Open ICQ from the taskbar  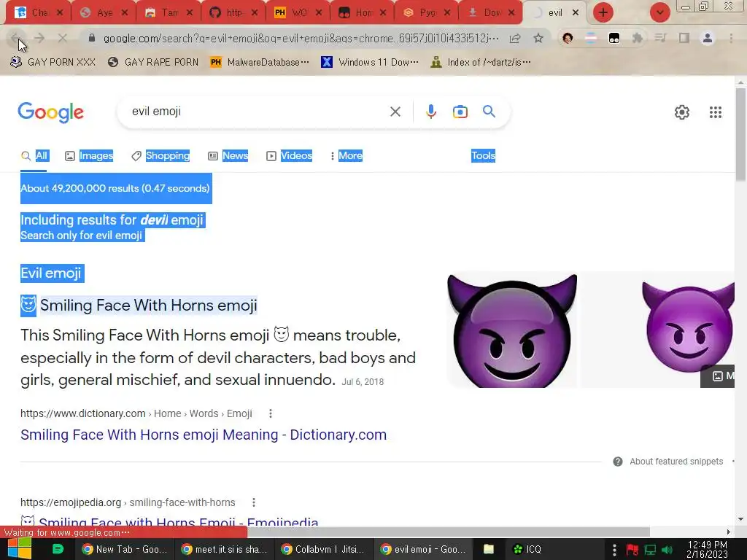tap(527, 549)
